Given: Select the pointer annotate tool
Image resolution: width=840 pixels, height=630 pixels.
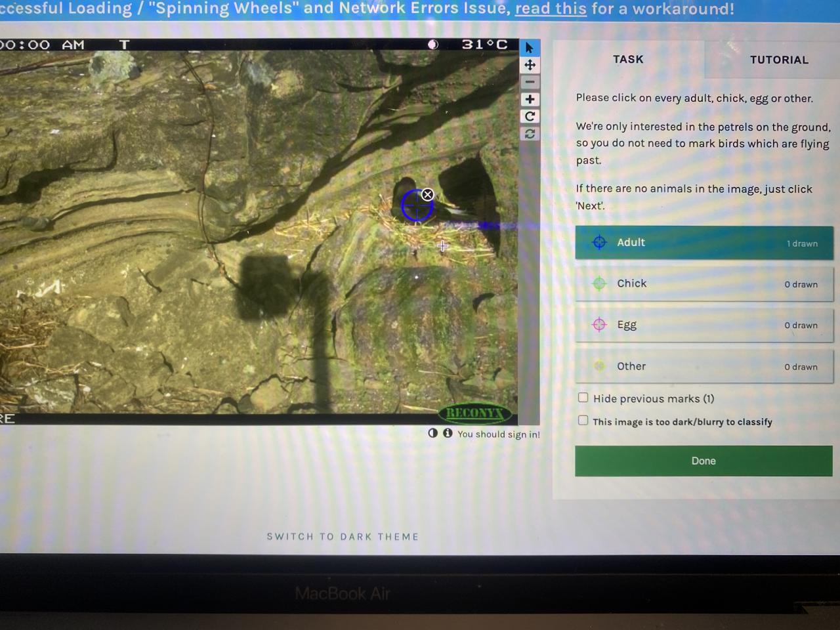Looking at the screenshot, I should point(530,48).
